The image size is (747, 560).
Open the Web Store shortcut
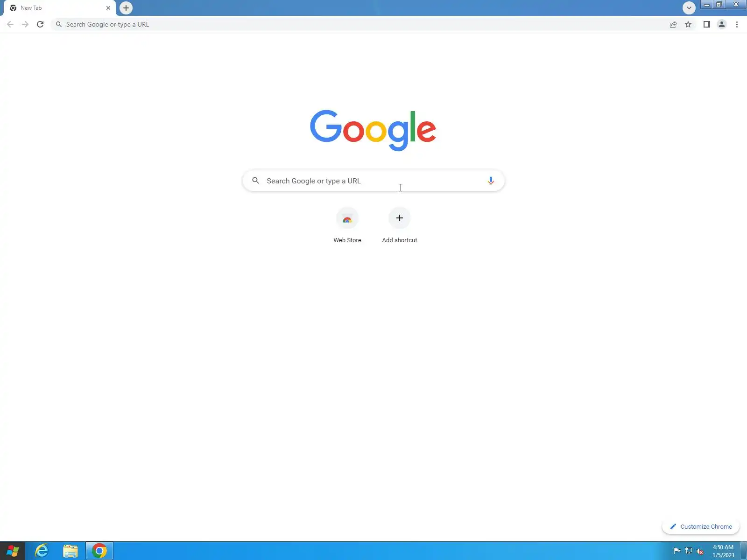pos(347,226)
